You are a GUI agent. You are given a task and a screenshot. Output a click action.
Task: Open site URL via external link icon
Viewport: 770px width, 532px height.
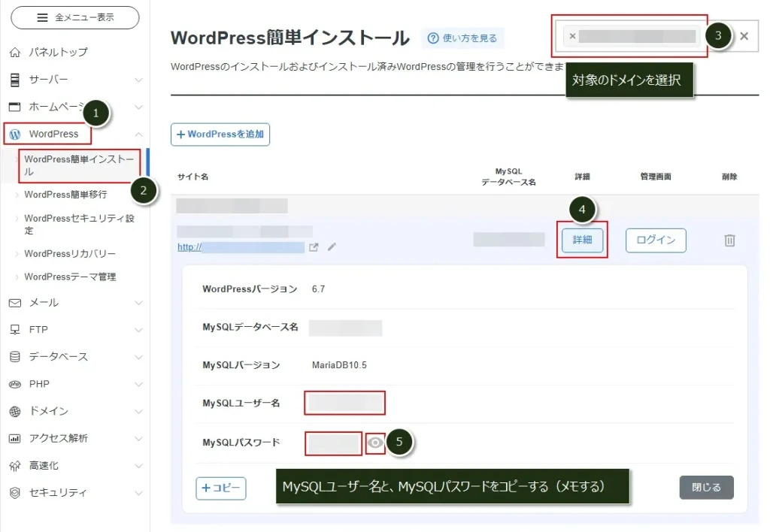point(314,247)
